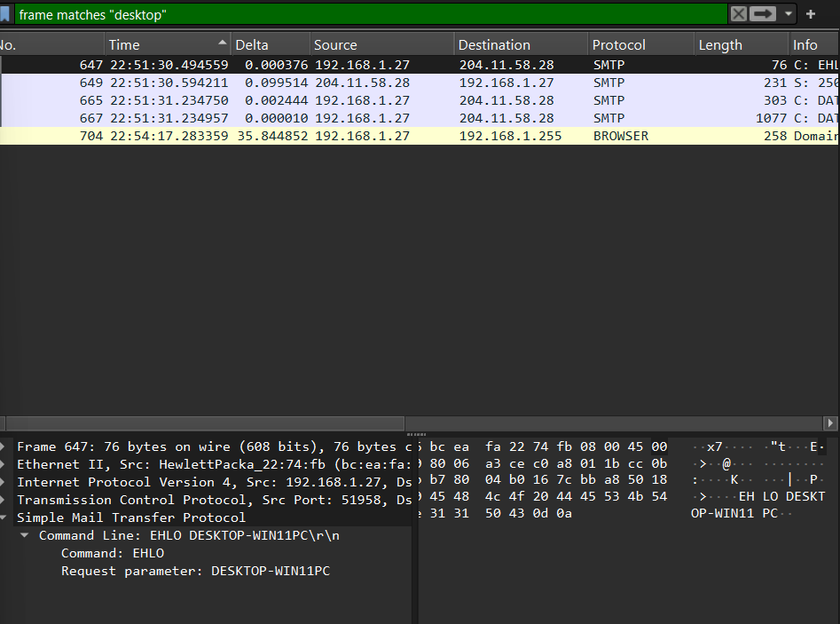Select the Command: EHLO field
This screenshot has height=624, width=840.
pyautogui.click(x=113, y=553)
